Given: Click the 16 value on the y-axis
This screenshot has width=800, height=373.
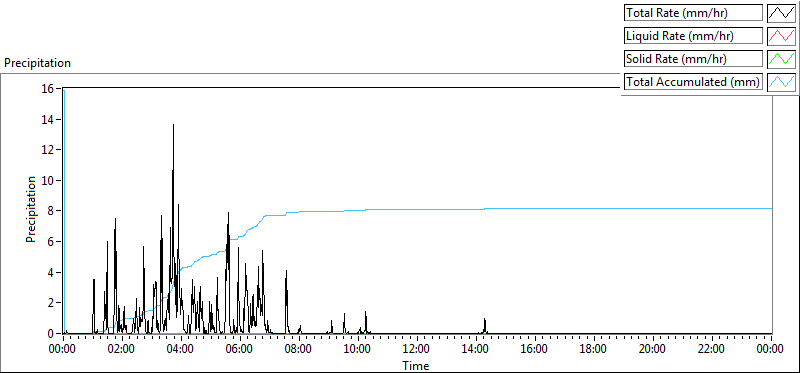Looking at the screenshot, I should [x=48, y=88].
